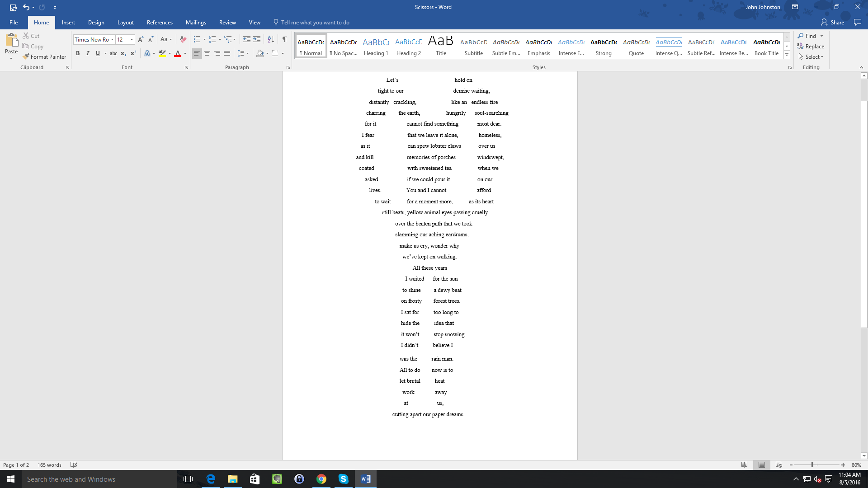868x488 pixels.
Task: Toggle Italic formatting
Action: tap(88, 53)
